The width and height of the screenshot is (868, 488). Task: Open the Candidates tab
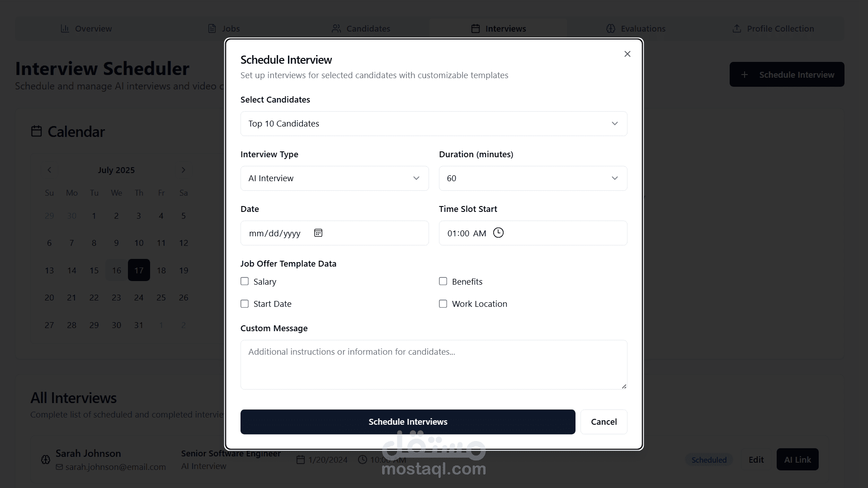click(x=361, y=28)
